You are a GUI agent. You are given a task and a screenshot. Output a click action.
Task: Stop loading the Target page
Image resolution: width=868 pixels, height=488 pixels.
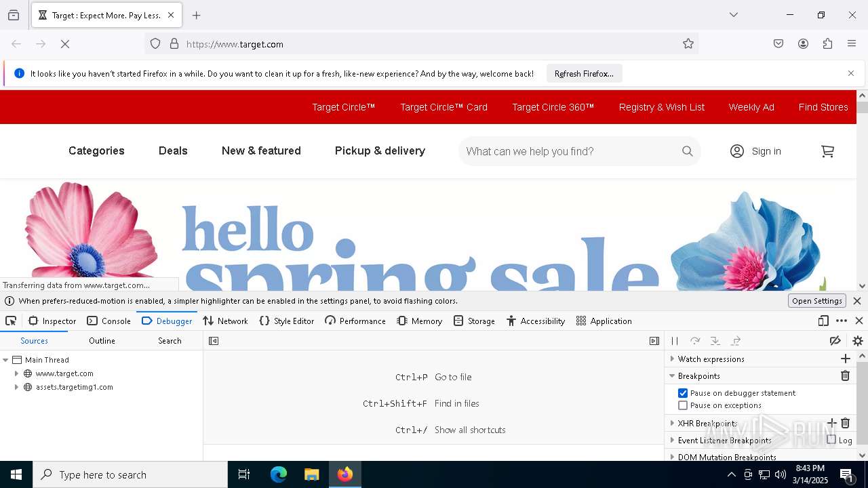click(x=65, y=44)
